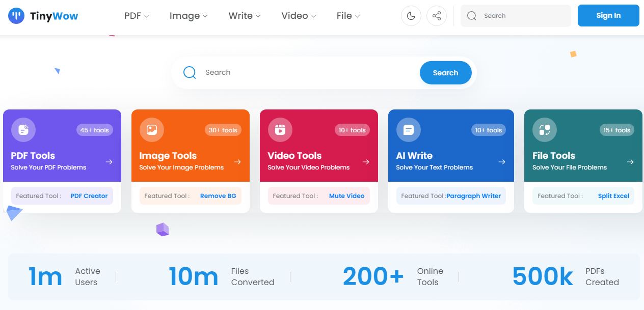
Task: Click the Image Tools picture icon
Action: tap(152, 130)
